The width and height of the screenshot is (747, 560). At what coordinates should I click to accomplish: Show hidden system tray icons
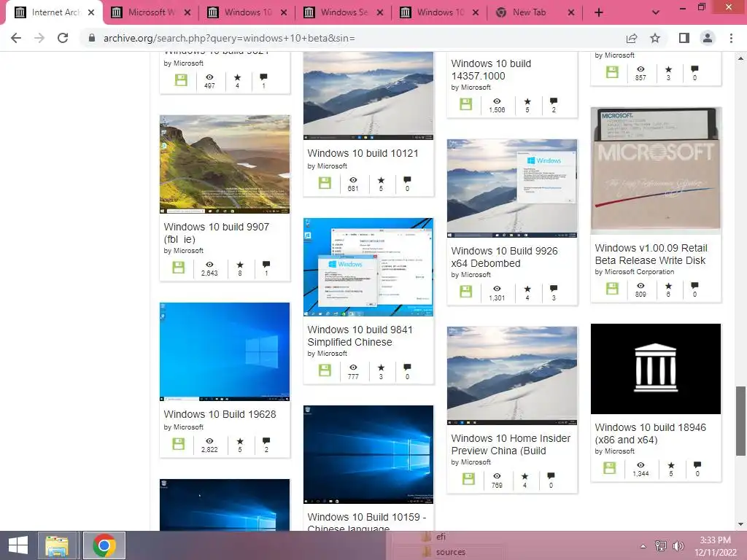point(643,546)
